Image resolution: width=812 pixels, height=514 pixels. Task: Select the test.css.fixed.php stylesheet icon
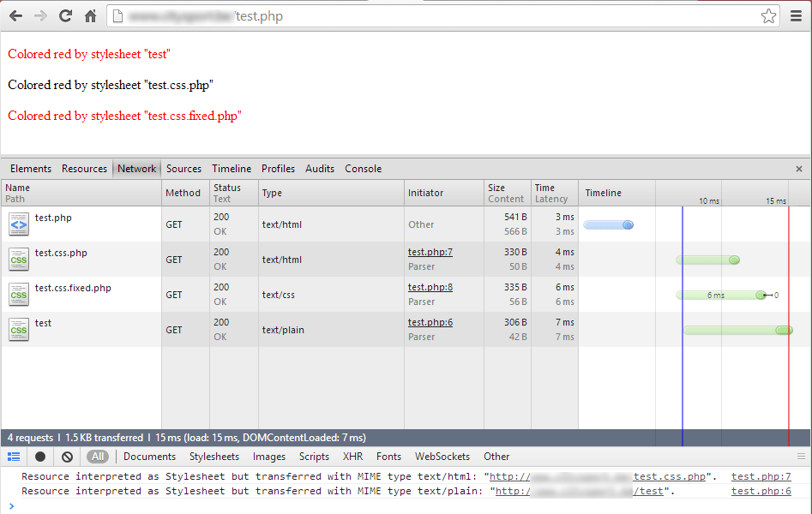click(x=19, y=295)
